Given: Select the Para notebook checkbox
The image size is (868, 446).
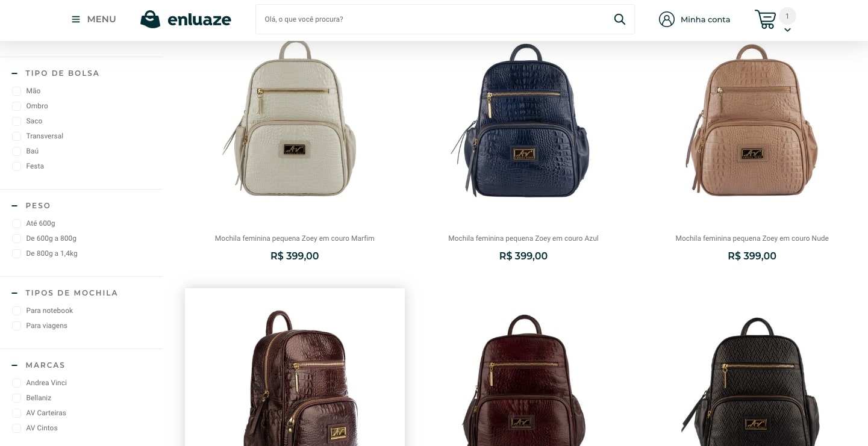Looking at the screenshot, I should (x=17, y=311).
